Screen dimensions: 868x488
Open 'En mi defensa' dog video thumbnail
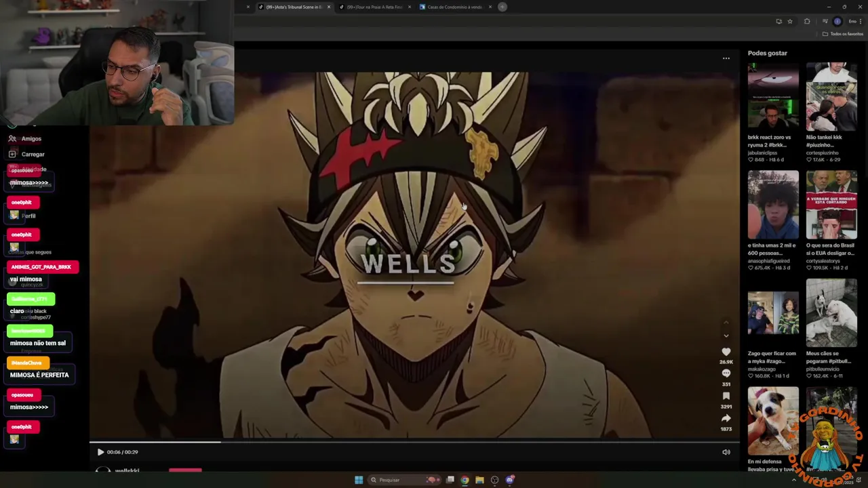[773, 420]
